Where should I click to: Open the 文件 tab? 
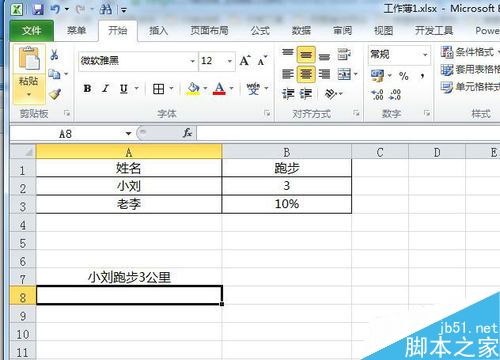[x=32, y=31]
